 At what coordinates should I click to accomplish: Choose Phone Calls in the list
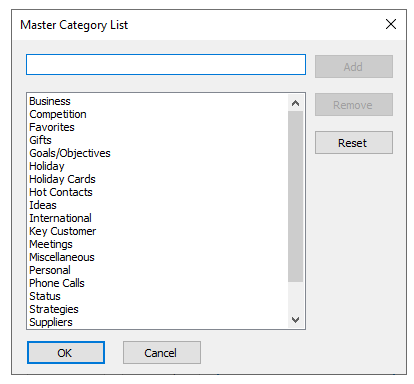pyautogui.click(x=57, y=283)
